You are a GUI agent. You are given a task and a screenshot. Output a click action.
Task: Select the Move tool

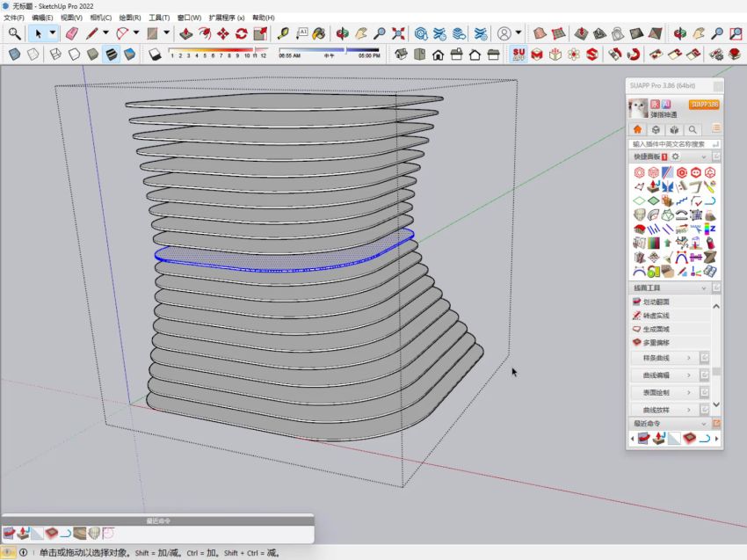coord(223,33)
